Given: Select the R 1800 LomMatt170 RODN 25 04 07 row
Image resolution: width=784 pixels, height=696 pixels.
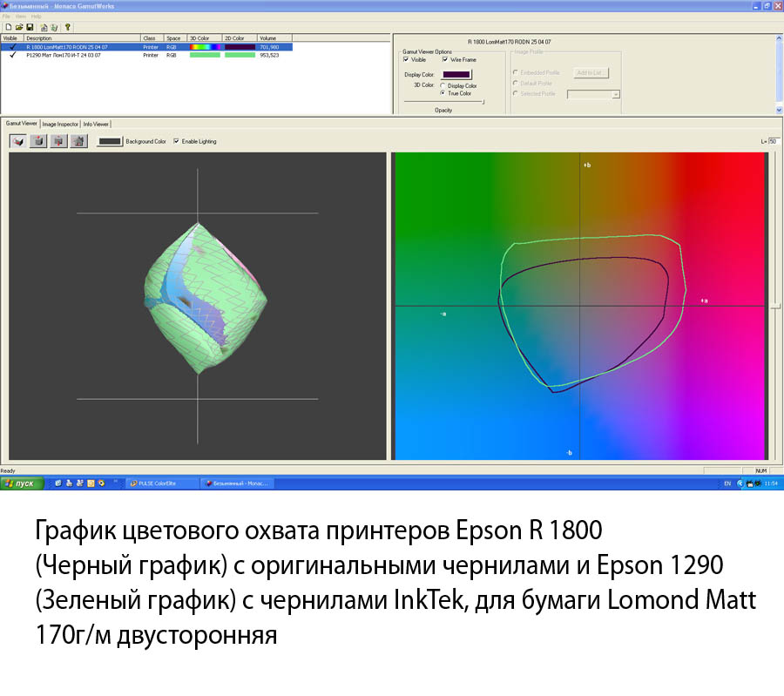Looking at the screenshot, I should click(146, 47).
